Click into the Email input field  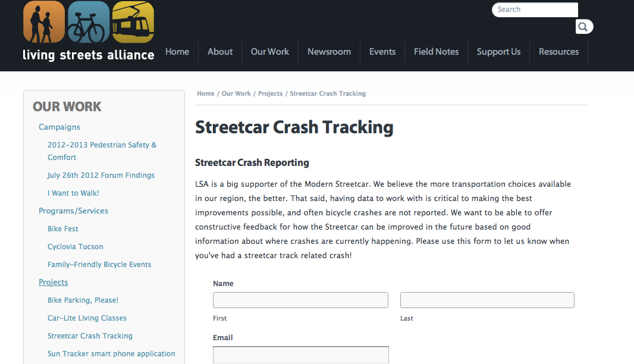coord(301,354)
